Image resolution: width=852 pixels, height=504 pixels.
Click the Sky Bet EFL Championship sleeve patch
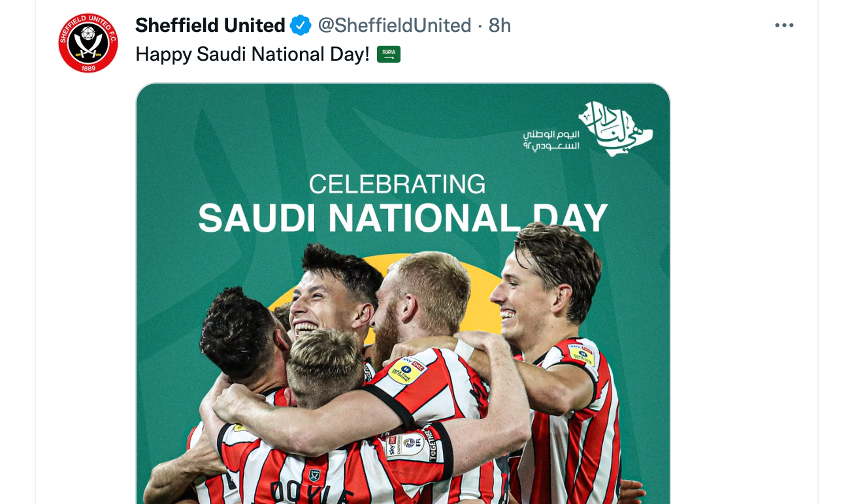click(404, 447)
